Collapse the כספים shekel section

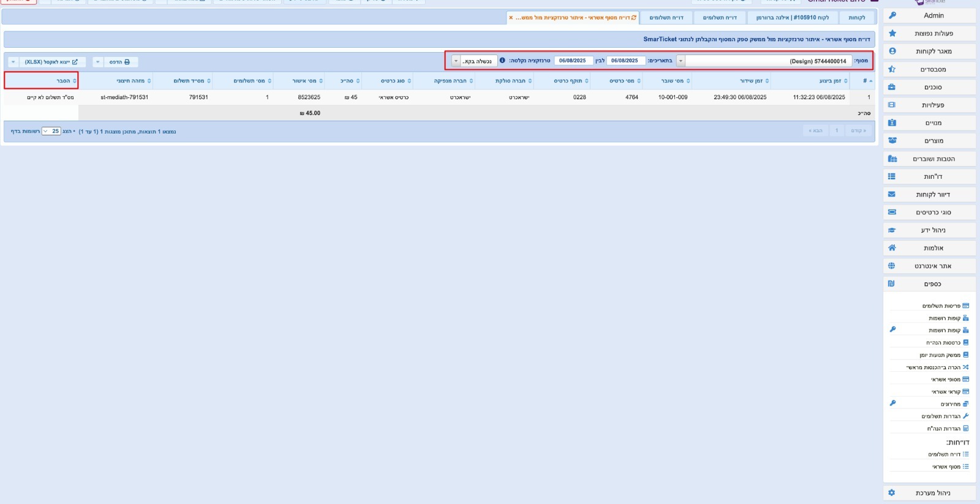click(x=929, y=284)
